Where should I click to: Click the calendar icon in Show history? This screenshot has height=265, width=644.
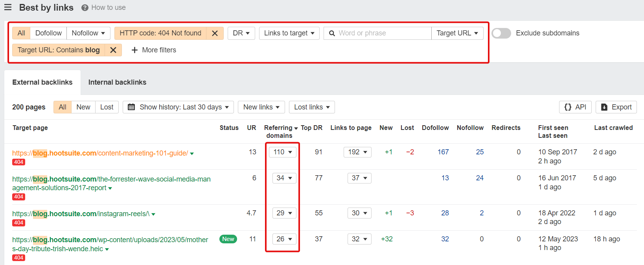[x=131, y=107]
